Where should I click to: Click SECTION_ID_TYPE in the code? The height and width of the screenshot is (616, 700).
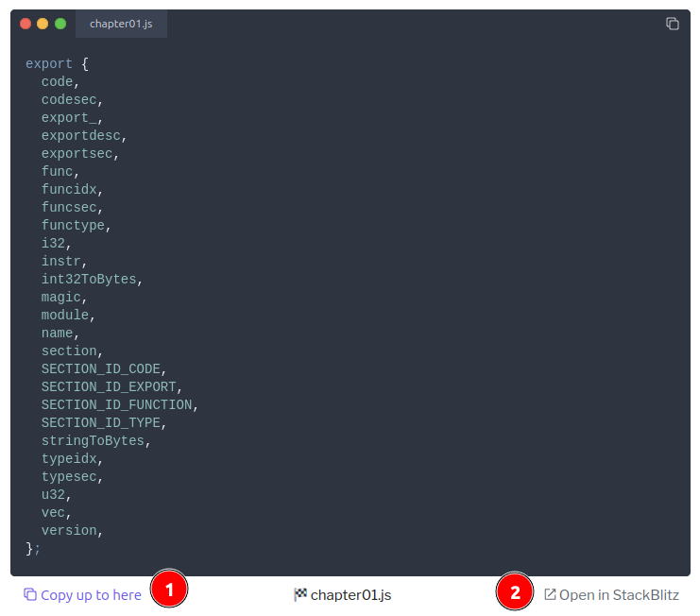coord(101,422)
